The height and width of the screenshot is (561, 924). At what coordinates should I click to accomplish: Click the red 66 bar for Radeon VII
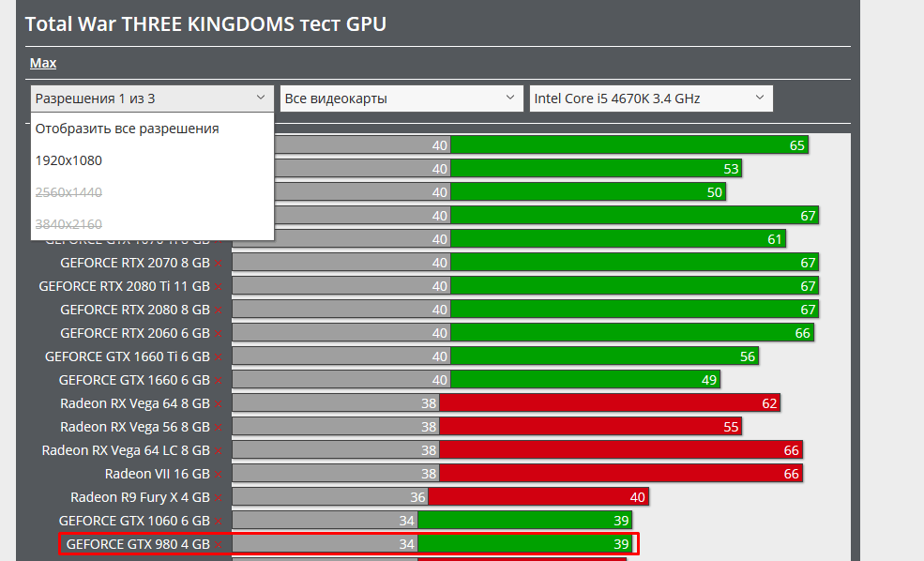621,474
